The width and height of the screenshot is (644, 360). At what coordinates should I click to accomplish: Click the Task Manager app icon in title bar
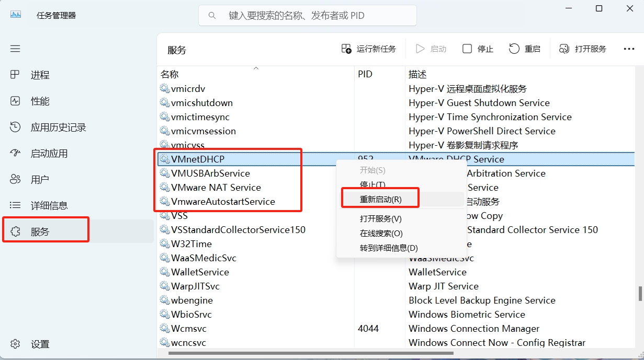point(16,15)
